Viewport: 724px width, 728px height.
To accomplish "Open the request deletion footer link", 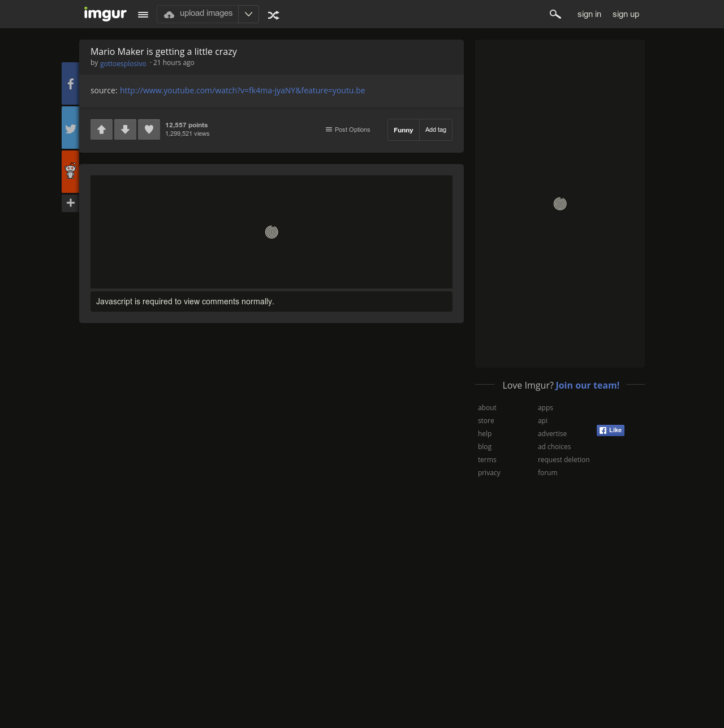I will click(x=563, y=460).
